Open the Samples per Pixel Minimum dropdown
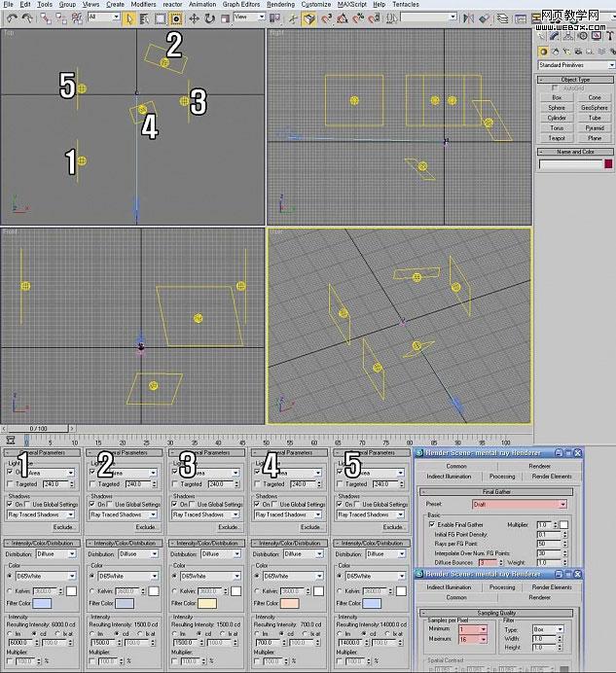The height and width of the screenshot is (673, 616). [473, 629]
